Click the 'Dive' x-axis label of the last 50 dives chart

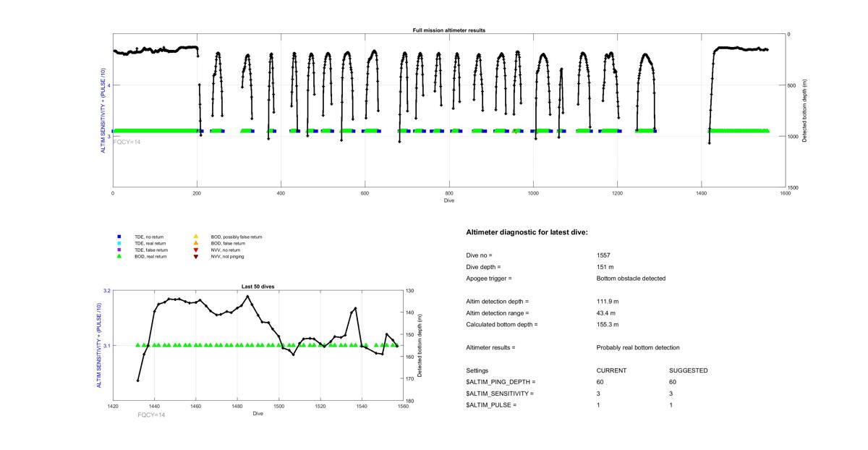tap(258, 413)
